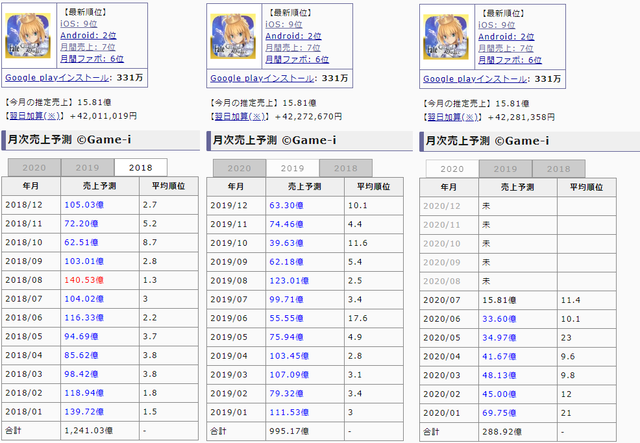This screenshot has width=640, height=443.
Task: Open the Google playインストール link above the 2020 table
Action: pos(475,79)
